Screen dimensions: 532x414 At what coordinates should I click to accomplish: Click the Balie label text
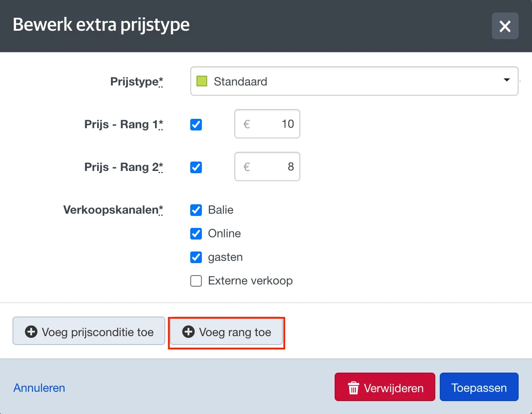221,210
